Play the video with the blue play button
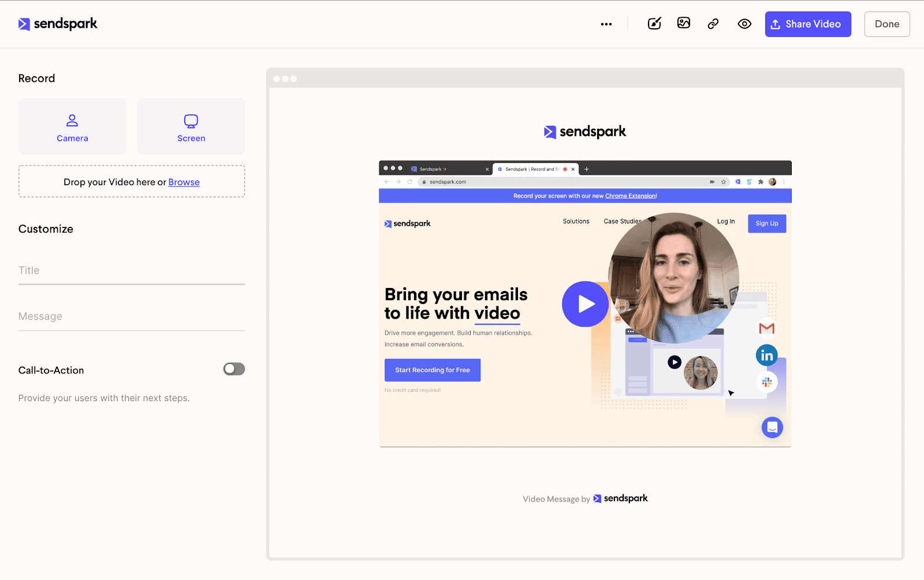Image resolution: width=924 pixels, height=580 pixels. [x=585, y=304]
